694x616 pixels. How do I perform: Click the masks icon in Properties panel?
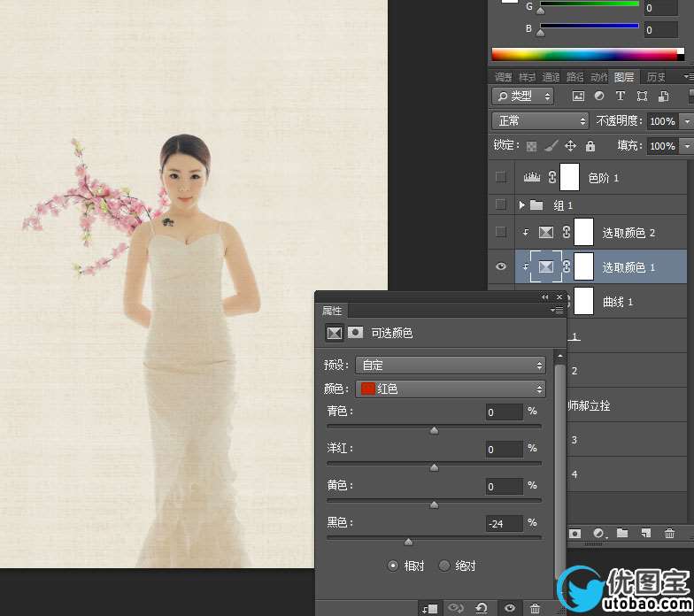(355, 333)
